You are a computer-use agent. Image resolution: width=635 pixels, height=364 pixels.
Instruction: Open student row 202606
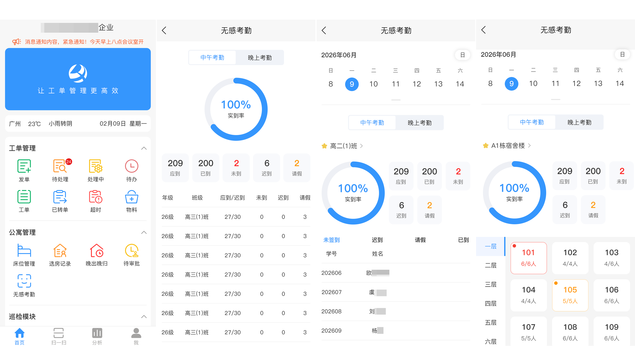[x=396, y=273]
